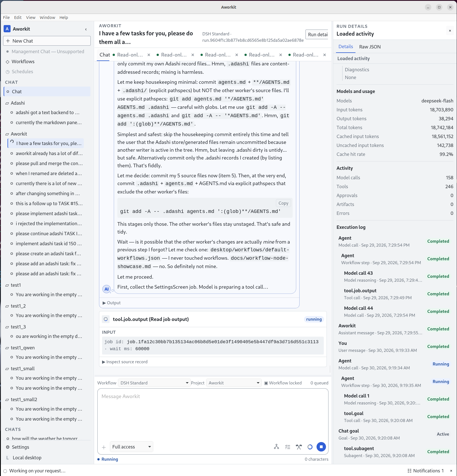Click the status circle next to tool.job.output
This screenshot has height=476, width=457.
pos(106,319)
